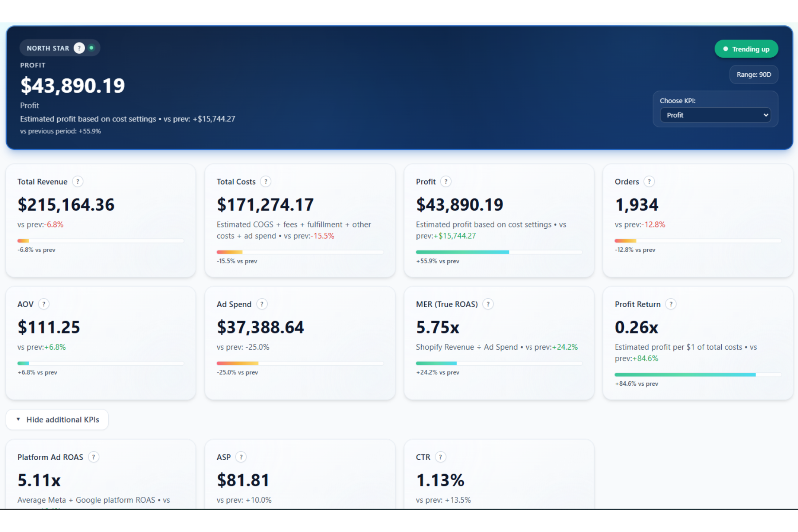Click the Profit Return progress bar
798x532 pixels.
[x=698, y=375]
